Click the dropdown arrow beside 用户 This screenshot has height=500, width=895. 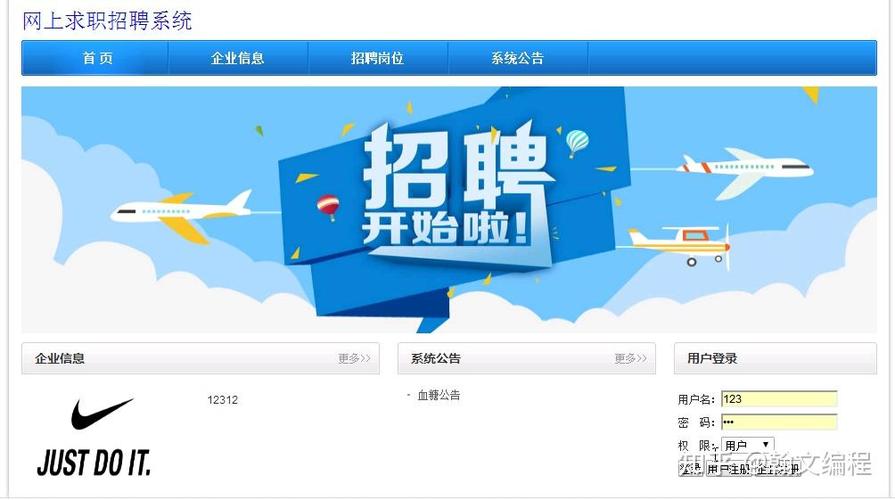coord(766,444)
